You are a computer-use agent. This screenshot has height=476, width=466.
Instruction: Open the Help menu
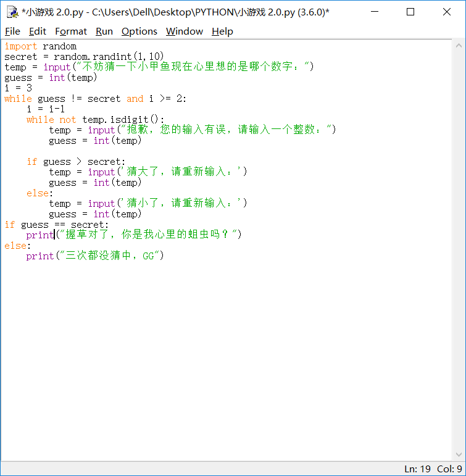(x=222, y=31)
